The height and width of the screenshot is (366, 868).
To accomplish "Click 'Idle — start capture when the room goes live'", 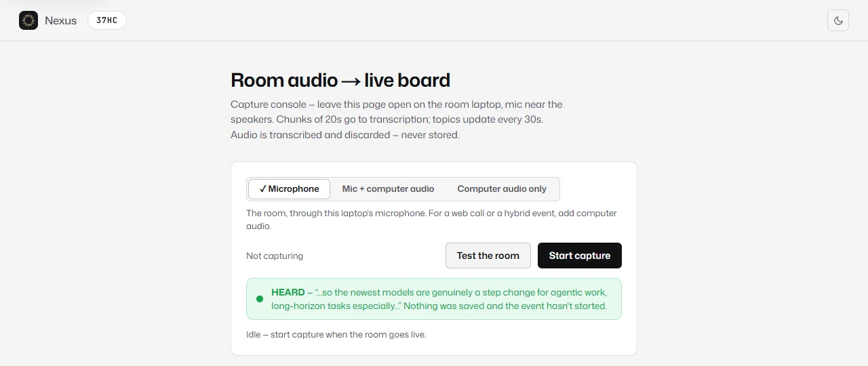I will 336,335.
